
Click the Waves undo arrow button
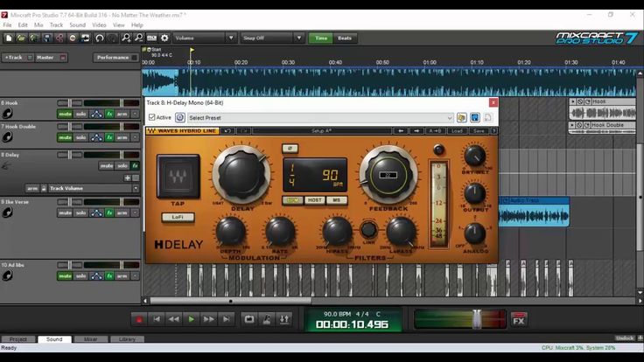227,131
